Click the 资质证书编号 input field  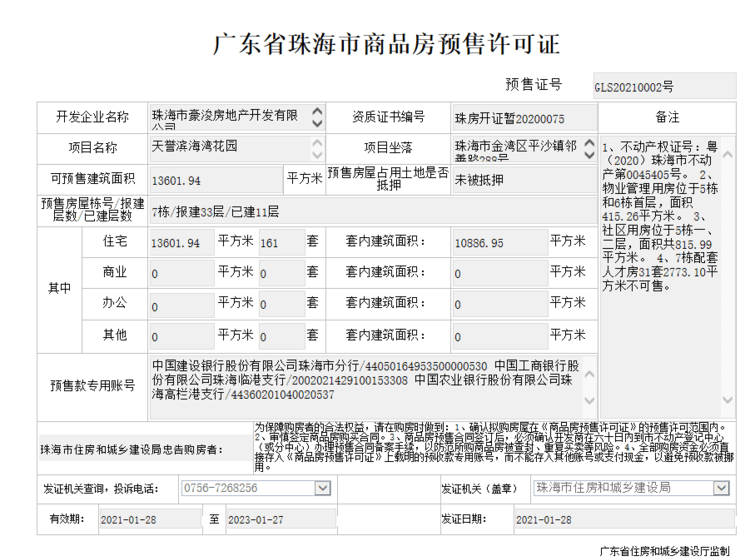pyautogui.click(x=524, y=118)
